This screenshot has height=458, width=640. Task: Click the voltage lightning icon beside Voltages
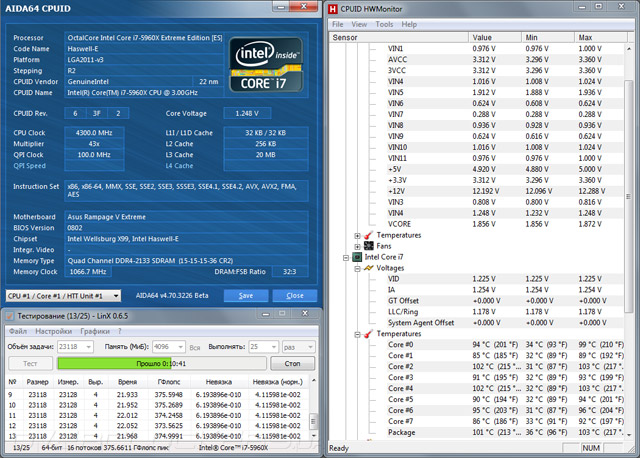(x=369, y=268)
